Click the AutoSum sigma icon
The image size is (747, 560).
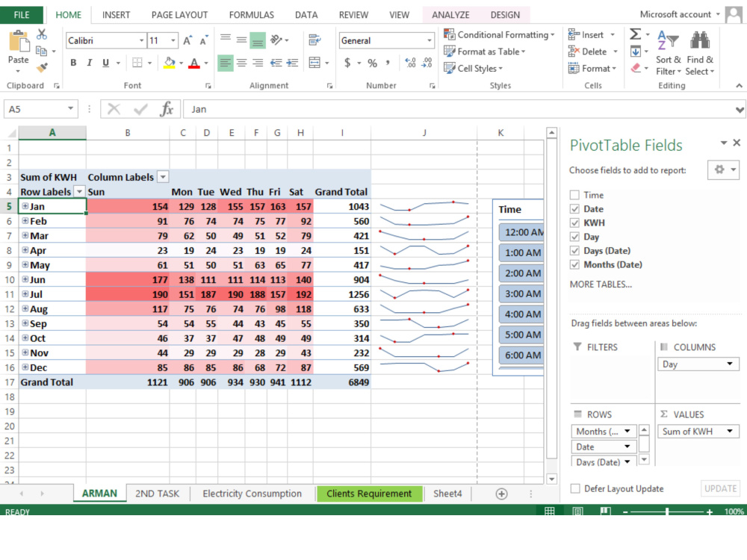coord(635,34)
